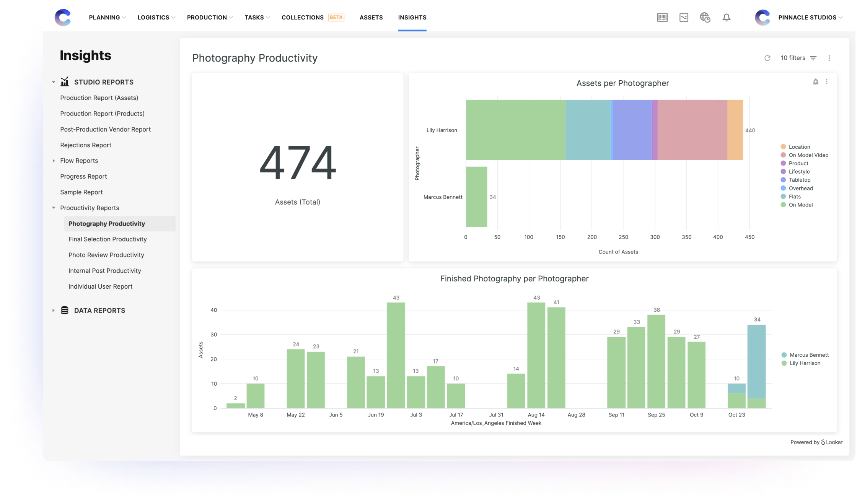Refresh the Photography Productivity dashboard
Viewport: 857px width, 504px height.
(x=767, y=58)
